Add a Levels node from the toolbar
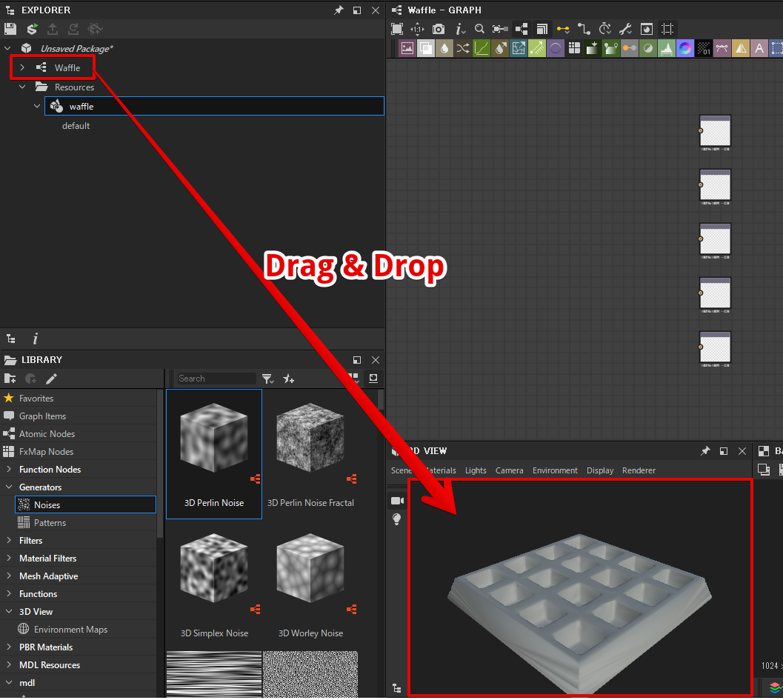Screen dimensions: 783x700 (x=666, y=49)
